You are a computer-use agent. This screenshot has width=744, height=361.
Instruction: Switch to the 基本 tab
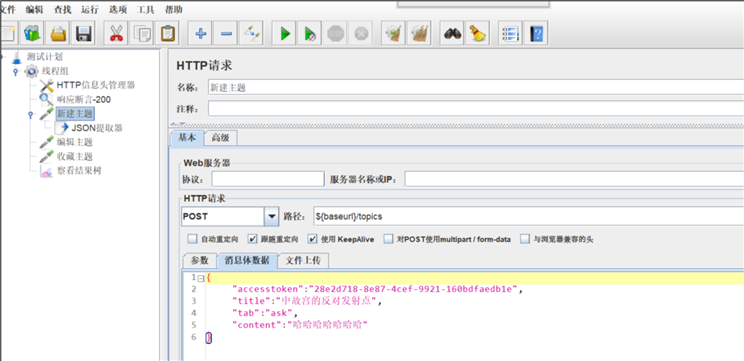point(186,138)
